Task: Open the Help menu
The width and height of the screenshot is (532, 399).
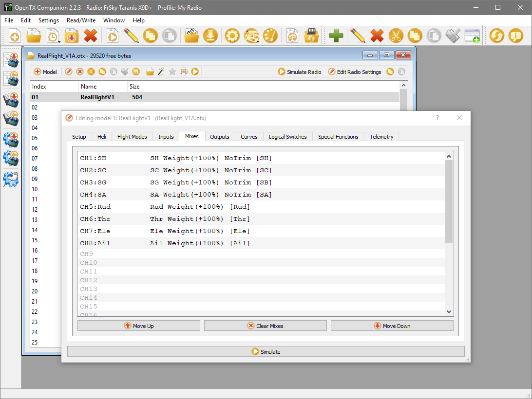Action: 138,20
